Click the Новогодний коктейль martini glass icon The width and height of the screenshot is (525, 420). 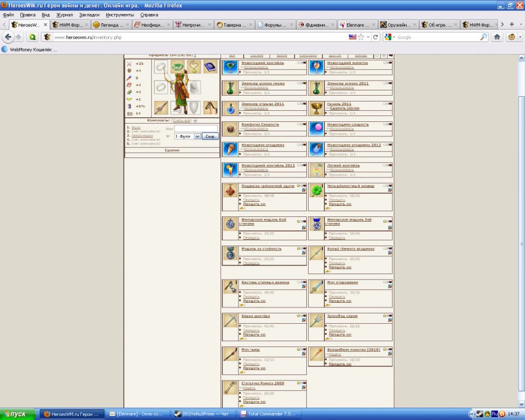pos(230,67)
